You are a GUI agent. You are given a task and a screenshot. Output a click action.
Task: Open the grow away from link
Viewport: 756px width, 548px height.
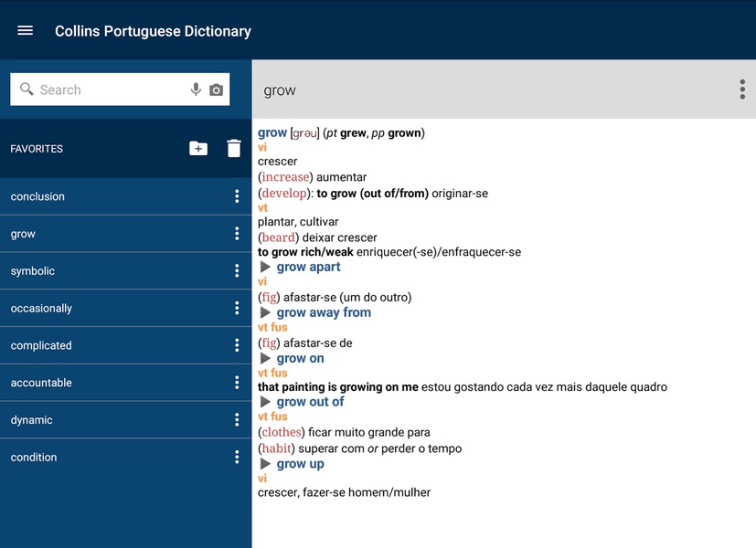(324, 312)
